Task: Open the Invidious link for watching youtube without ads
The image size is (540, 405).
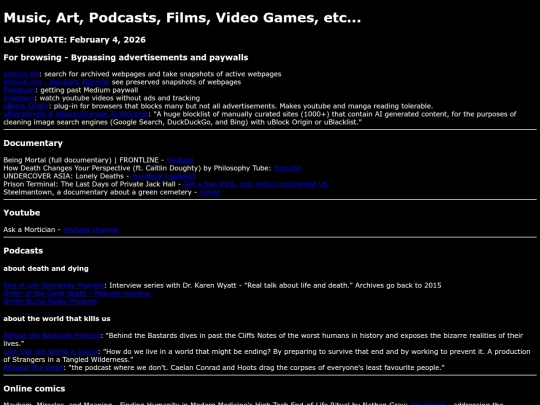Action: pos(19,98)
